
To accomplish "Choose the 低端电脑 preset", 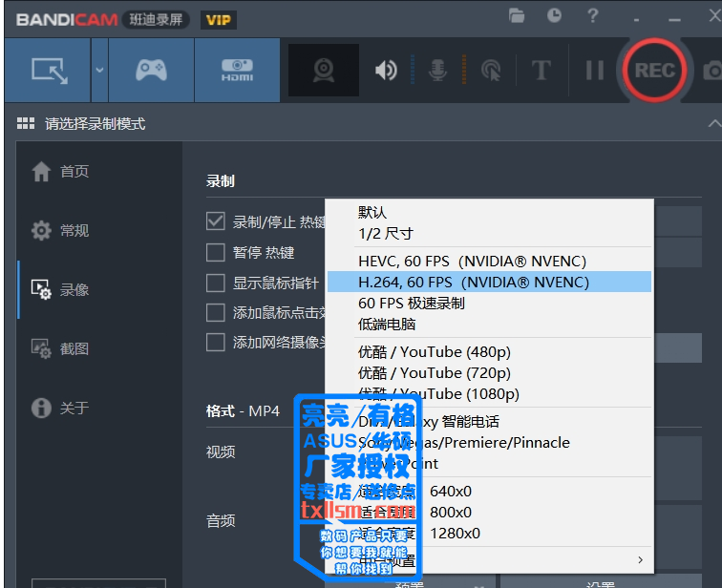I will click(489, 325).
